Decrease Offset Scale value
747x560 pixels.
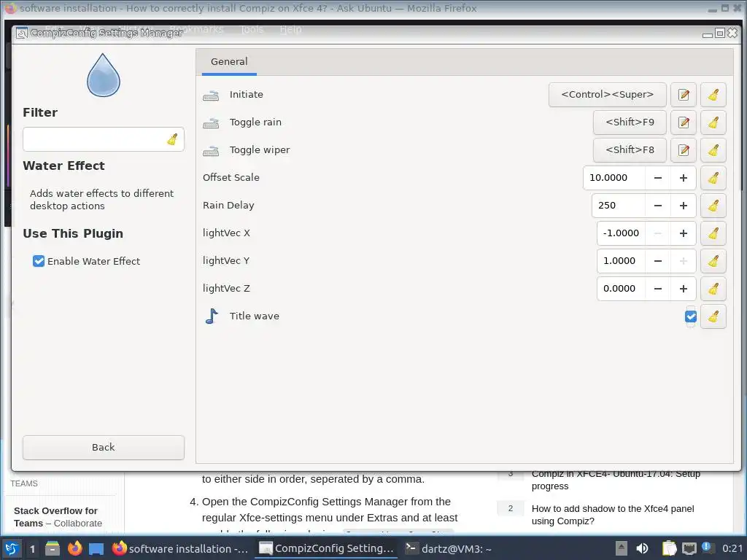point(658,178)
